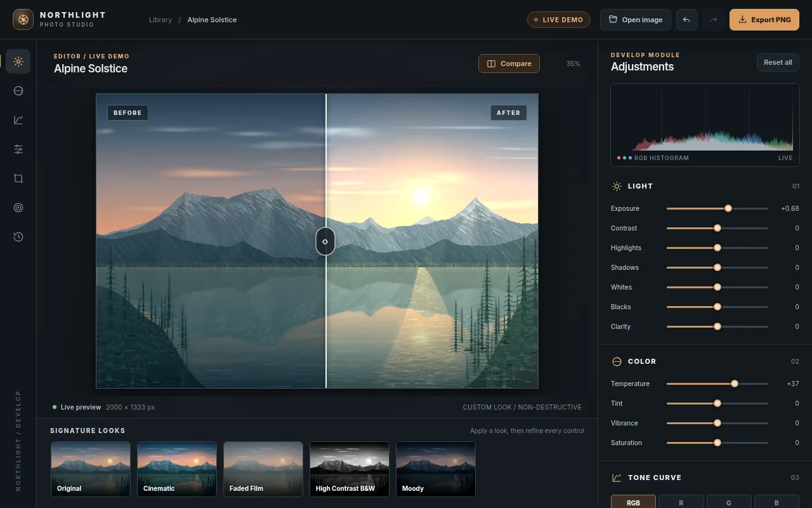
Task: Apply the Original look thumbnail
Action: pyautogui.click(x=91, y=469)
